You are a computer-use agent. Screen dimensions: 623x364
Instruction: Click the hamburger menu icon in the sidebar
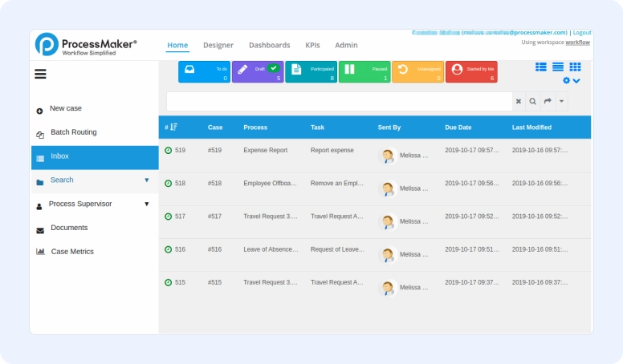40,74
